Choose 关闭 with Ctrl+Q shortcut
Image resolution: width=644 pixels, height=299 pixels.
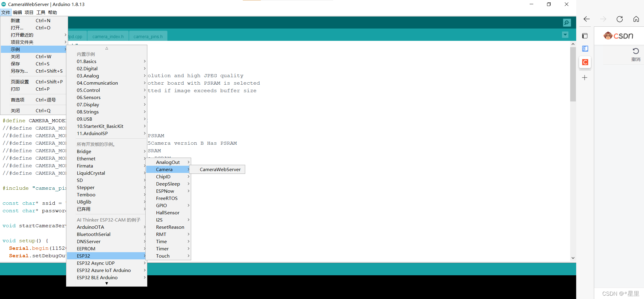tap(34, 110)
